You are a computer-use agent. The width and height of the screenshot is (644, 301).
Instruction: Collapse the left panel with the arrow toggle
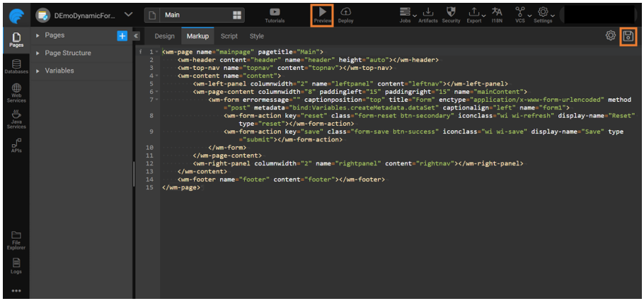click(136, 35)
